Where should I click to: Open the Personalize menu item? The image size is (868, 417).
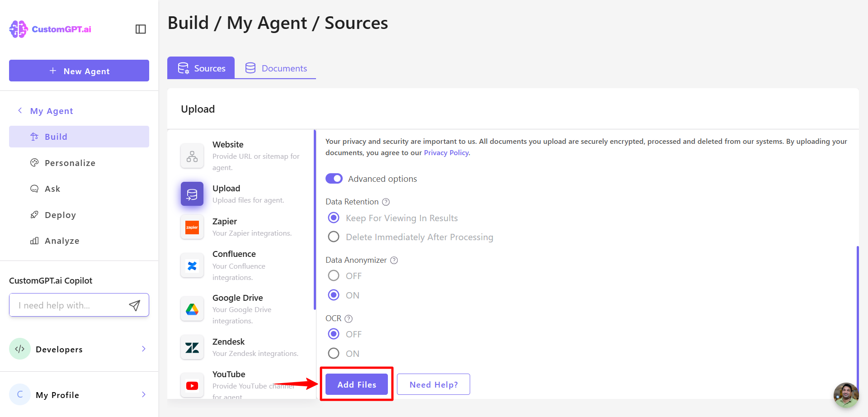pos(79,163)
